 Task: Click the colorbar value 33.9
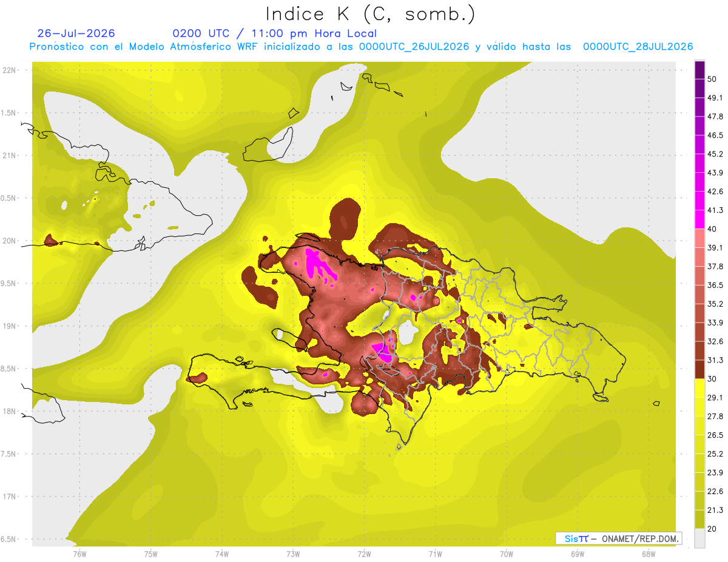pos(715,323)
